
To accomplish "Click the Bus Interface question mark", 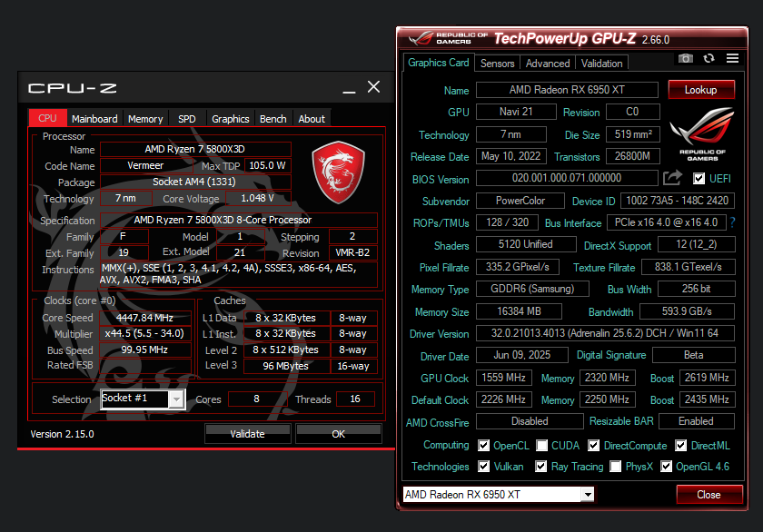I will tap(732, 222).
